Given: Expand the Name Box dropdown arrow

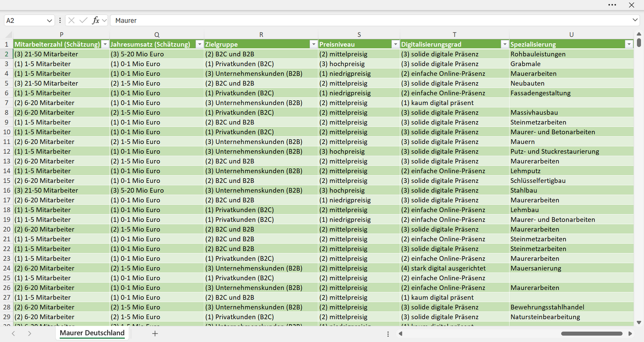Looking at the screenshot, I should pyautogui.click(x=49, y=21).
